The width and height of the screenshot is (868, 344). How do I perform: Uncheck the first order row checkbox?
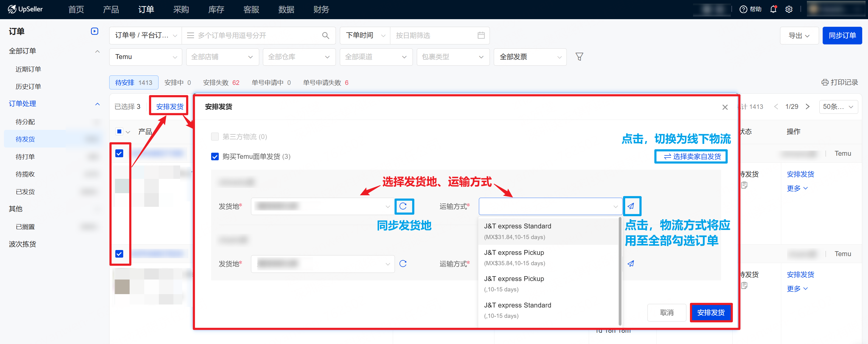point(119,154)
